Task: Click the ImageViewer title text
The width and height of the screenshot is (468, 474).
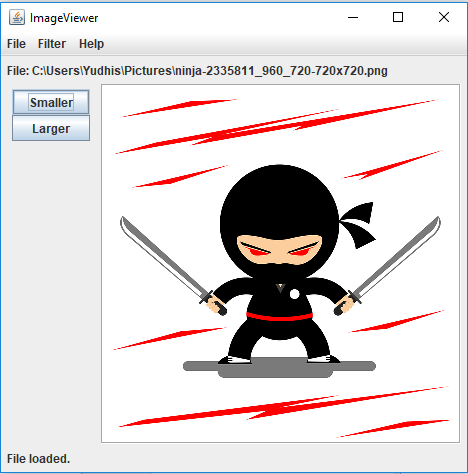Action: coord(64,18)
